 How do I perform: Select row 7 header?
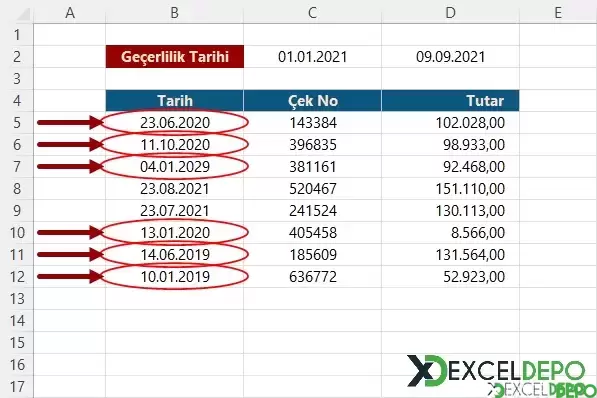pyautogui.click(x=17, y=167)
